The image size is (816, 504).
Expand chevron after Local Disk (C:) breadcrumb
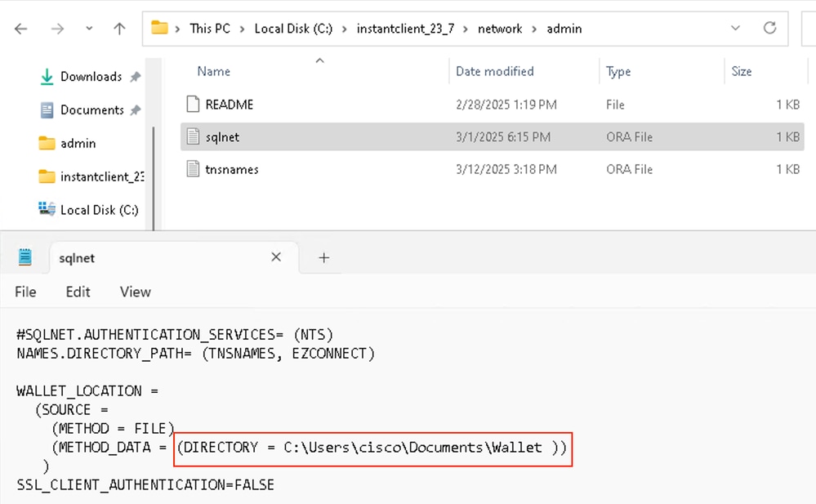tap(344, 29)
